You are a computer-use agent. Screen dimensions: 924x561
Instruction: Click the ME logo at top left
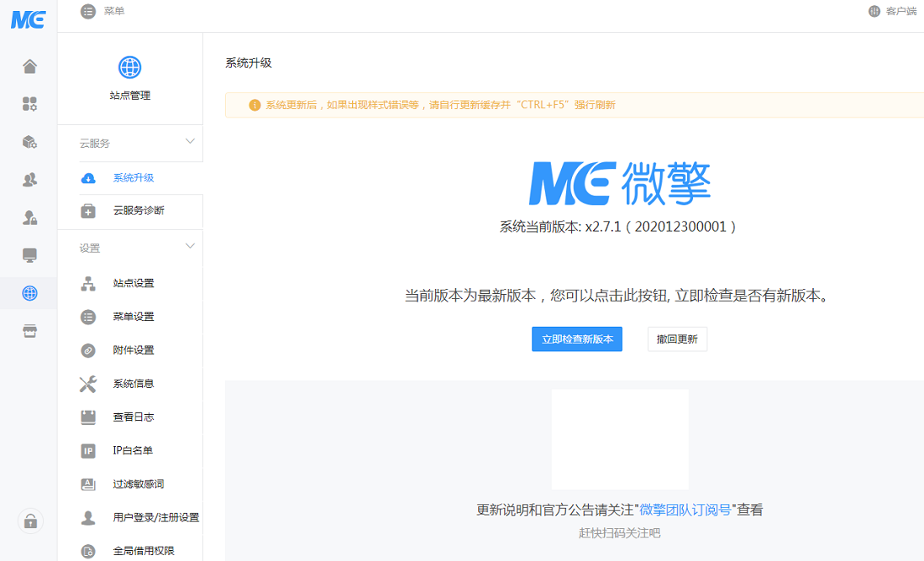pos(28,19)
